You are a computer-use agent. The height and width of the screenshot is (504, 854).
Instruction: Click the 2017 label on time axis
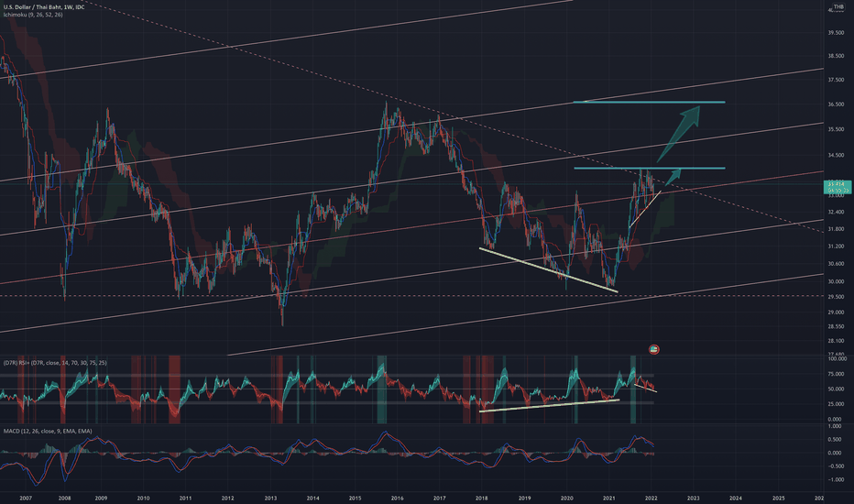pyautogui.click(x=440, y=498)
